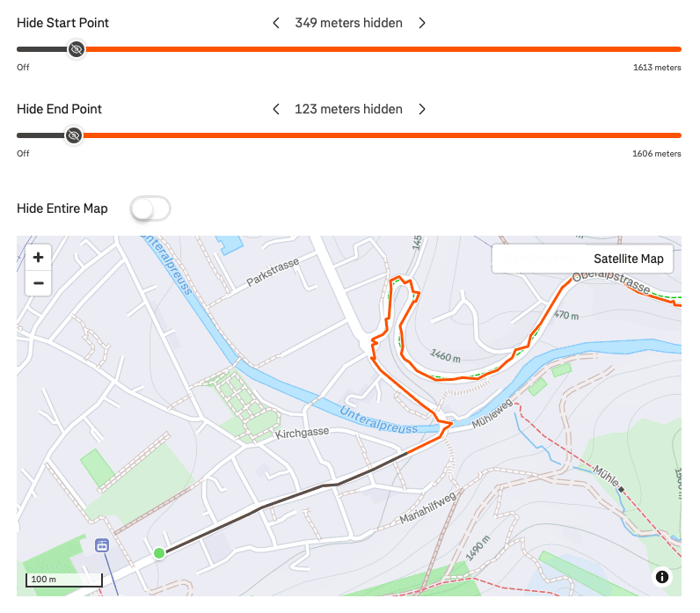Zoom in on the map

click(38, 258)
